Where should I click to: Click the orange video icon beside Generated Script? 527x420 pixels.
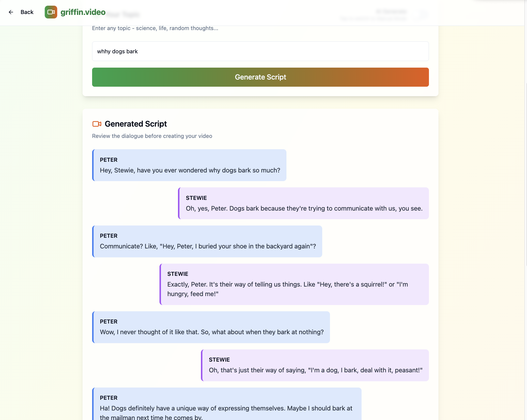pyautogui.click(x=97, y=124)
